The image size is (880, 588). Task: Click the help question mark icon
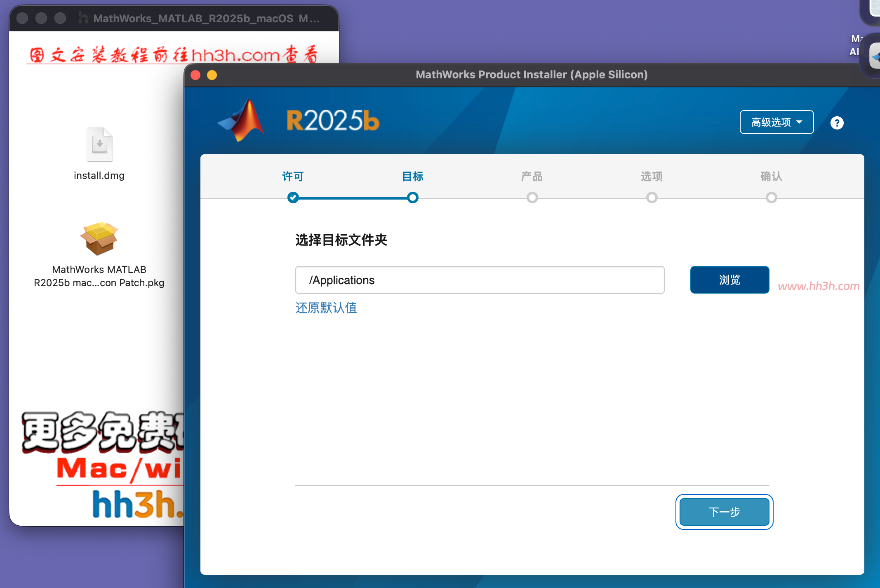(x=837, y=123)
